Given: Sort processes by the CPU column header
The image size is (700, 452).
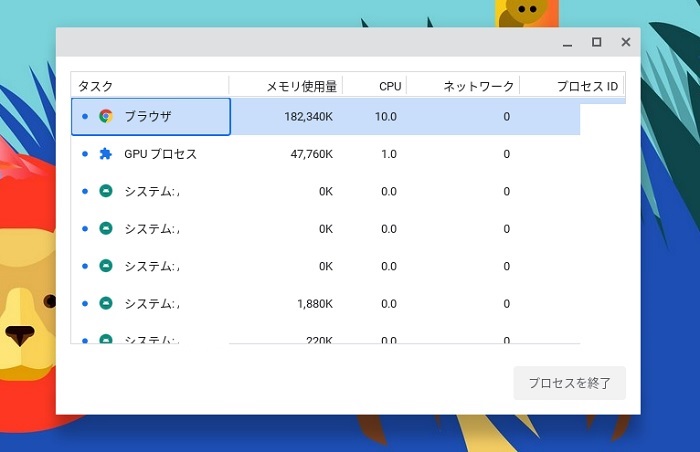Looking at the screenshot, I should click(389, 86).
